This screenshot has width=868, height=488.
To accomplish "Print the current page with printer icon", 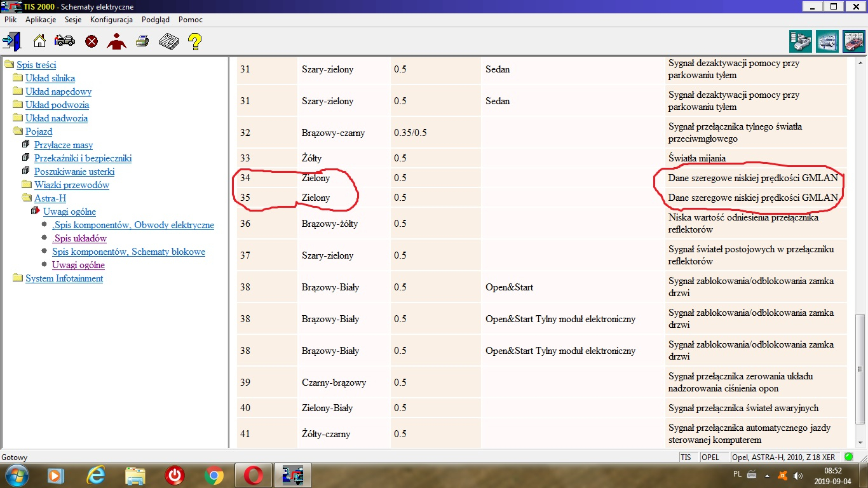I will 142,42.
